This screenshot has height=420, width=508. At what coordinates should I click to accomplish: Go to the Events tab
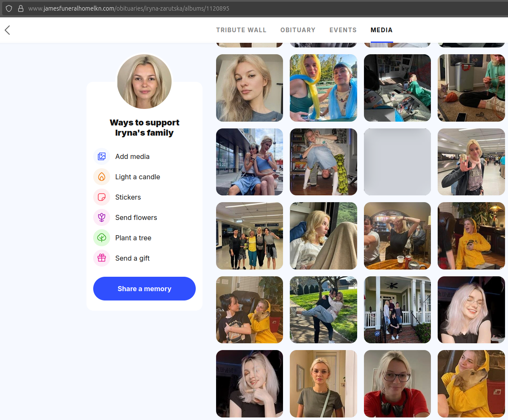coord(343,30)
